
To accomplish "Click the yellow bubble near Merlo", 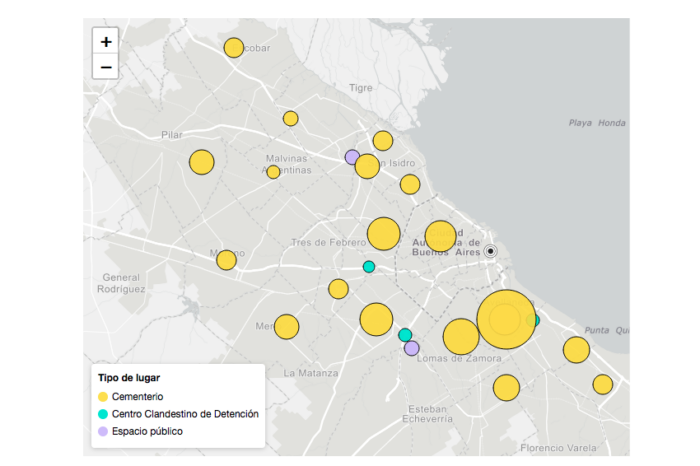I will pos(287,327).
